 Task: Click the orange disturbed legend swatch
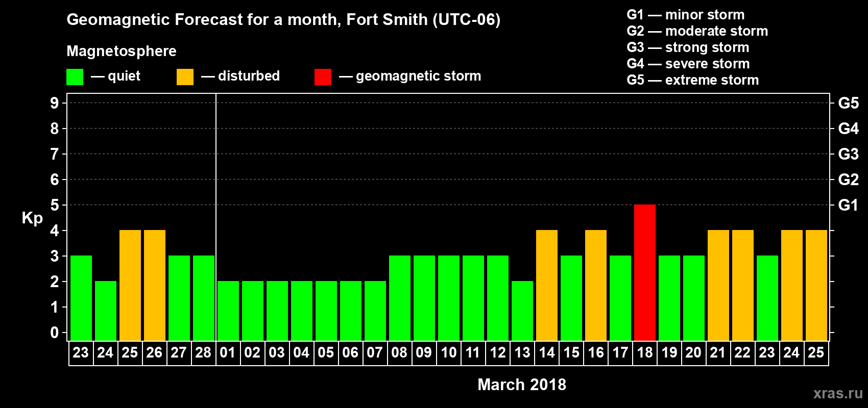tap(185, 77)
